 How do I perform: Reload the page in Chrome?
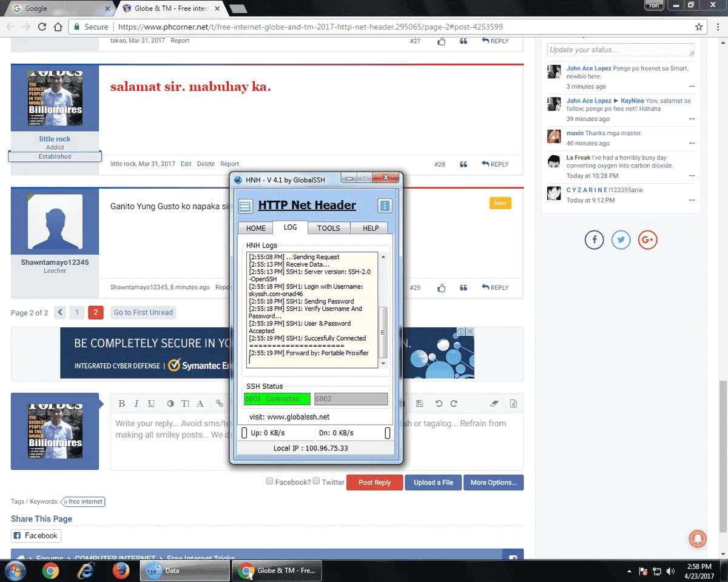[x=42, y=27]
